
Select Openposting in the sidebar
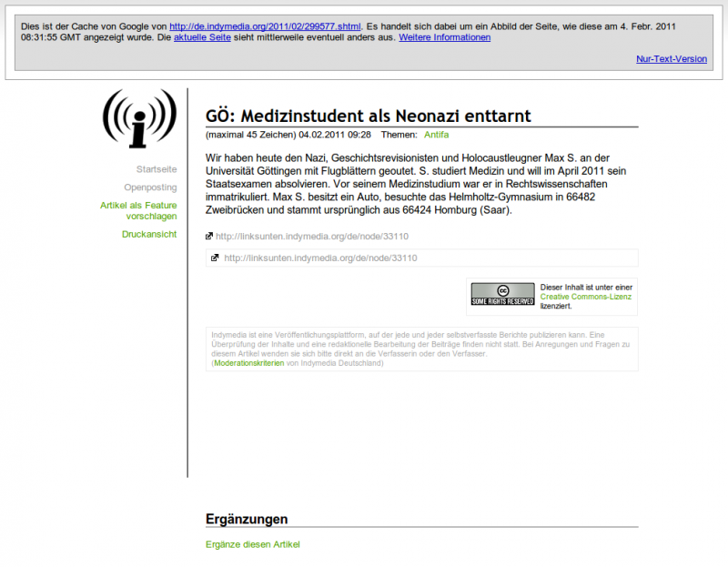pos(150,187)
